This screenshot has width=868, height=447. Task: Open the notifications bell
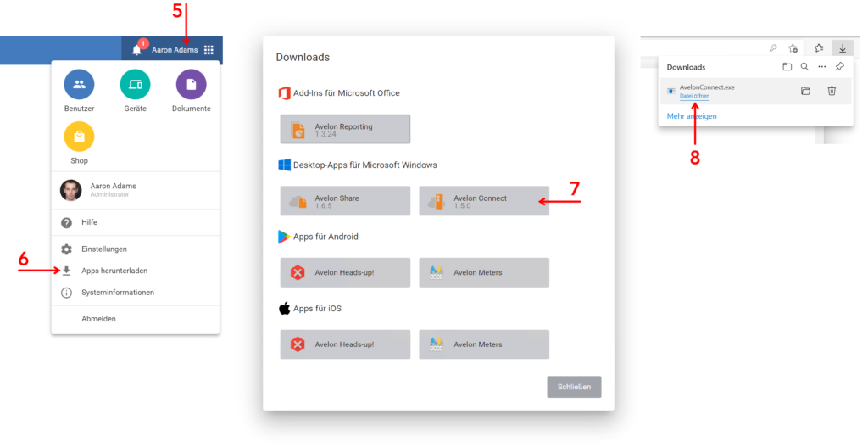pos(136,50)
